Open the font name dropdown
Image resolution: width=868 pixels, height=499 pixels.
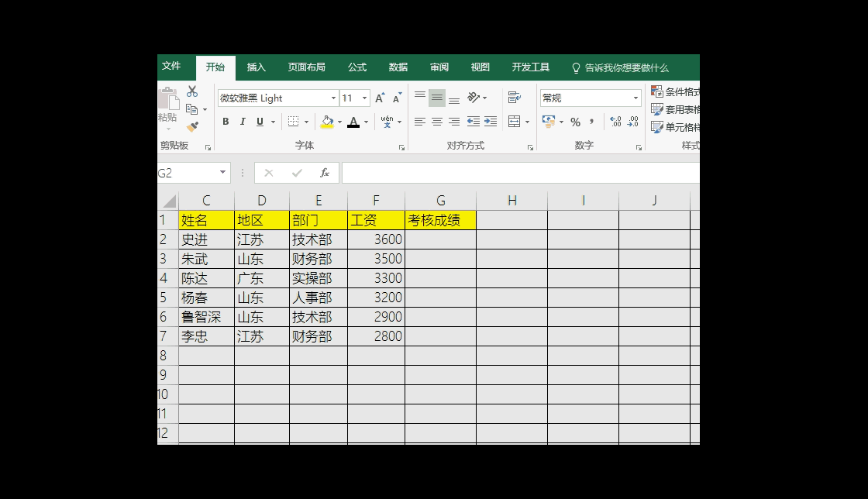coord(333,98)
